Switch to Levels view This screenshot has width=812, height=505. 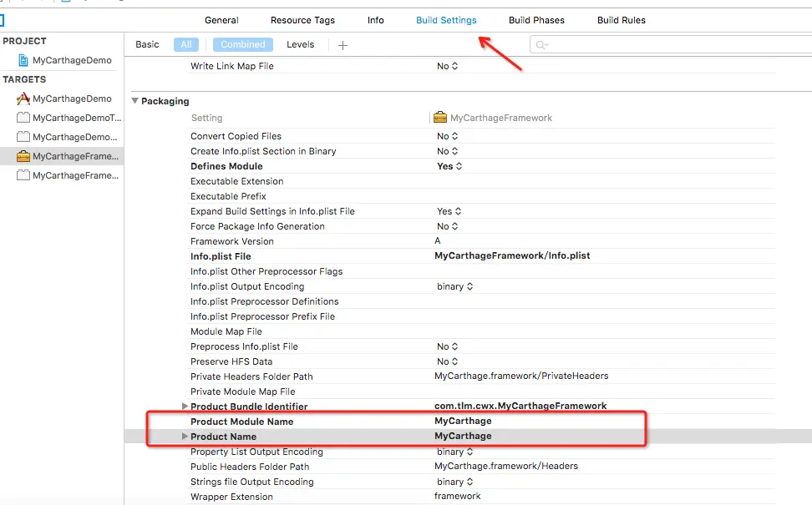[x=301, y=44]
